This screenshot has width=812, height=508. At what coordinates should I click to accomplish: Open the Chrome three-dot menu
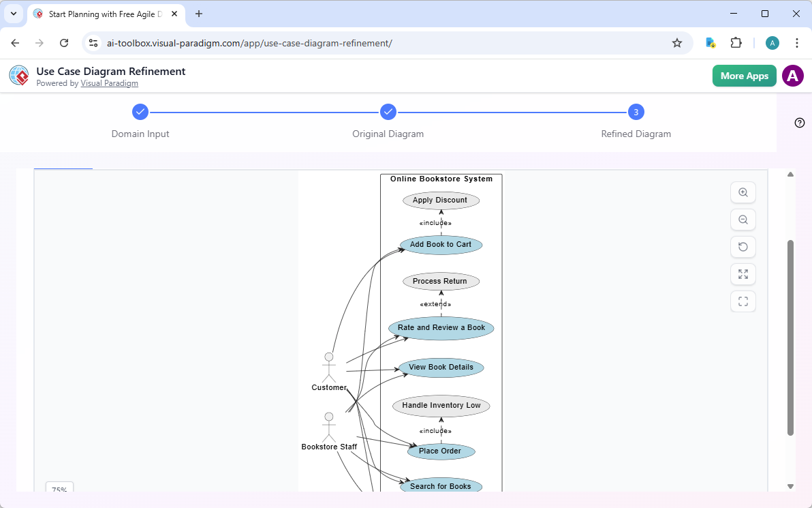(796, 42)
